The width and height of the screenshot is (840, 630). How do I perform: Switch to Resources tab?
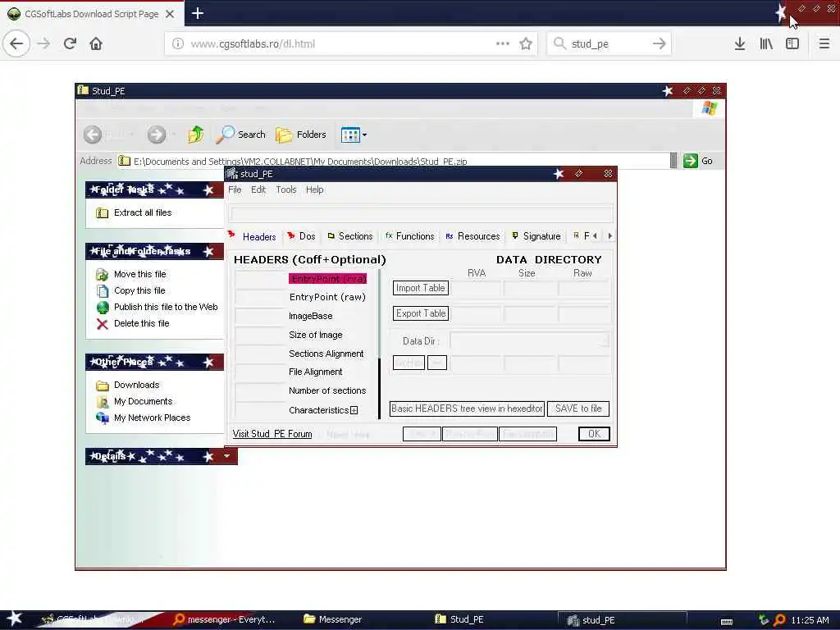(473, 236)
